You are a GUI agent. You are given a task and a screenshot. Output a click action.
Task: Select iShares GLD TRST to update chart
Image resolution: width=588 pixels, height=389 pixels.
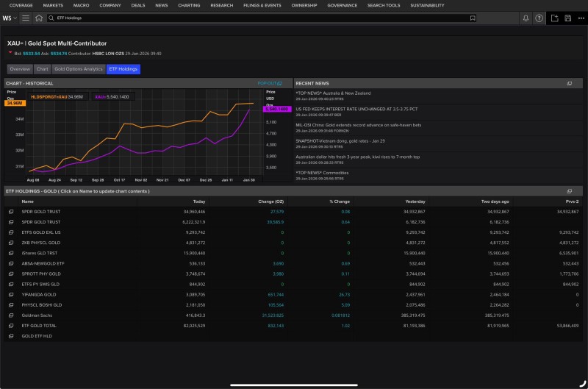coord(41,252)
